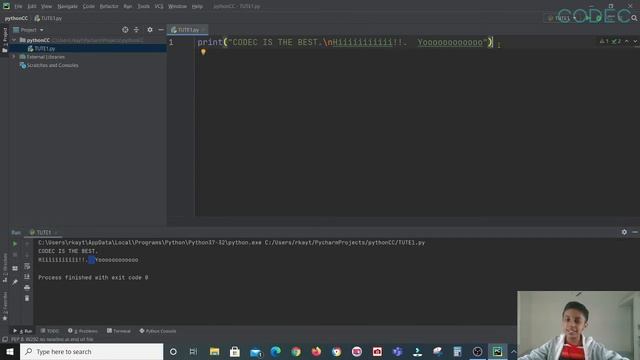
Task: Click the locate/select opened file icon
Action: pyautogui.click(x=125, y=30)
